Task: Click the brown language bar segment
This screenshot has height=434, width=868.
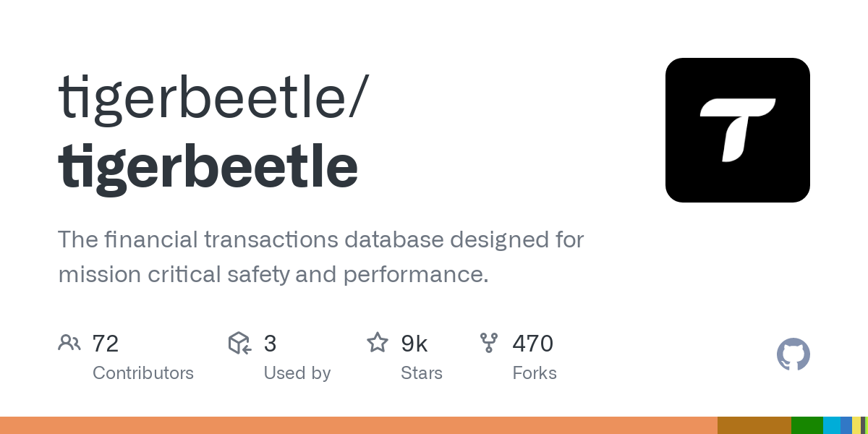Action: tap(754, 425)
